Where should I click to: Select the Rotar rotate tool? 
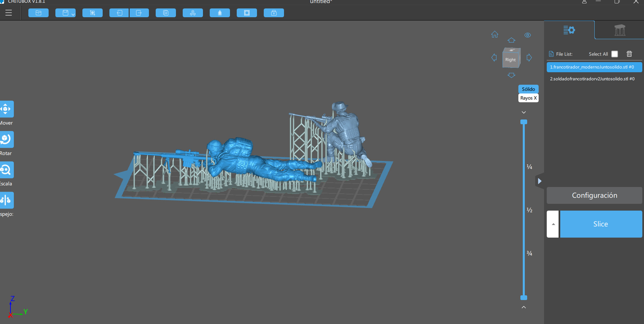click(x=6, y=139)
